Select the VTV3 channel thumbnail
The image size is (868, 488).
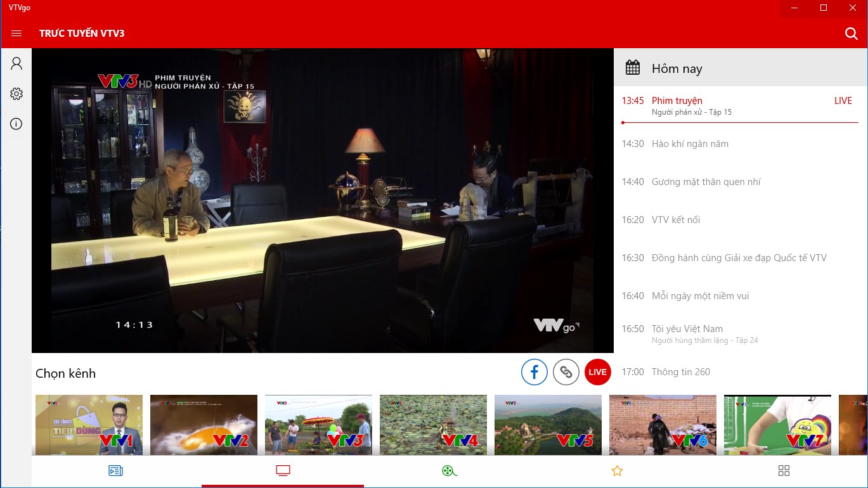pyautogui.click(x=319, y=425)
